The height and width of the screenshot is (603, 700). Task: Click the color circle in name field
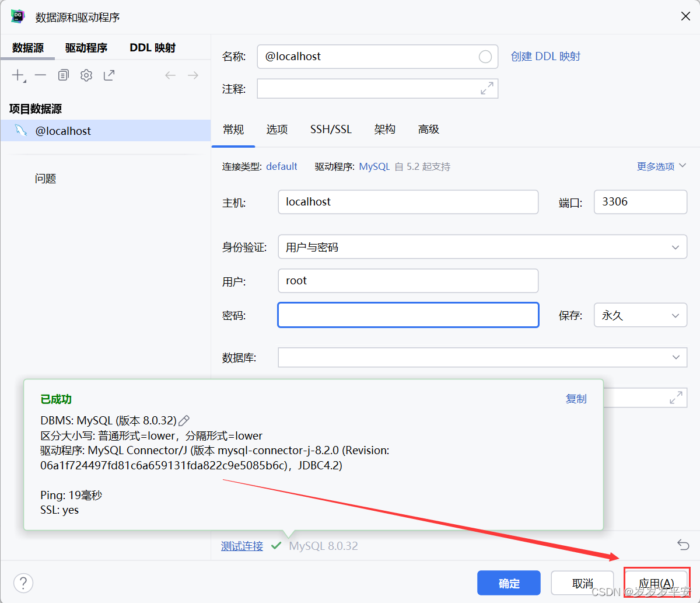click(x=485, y=57)
